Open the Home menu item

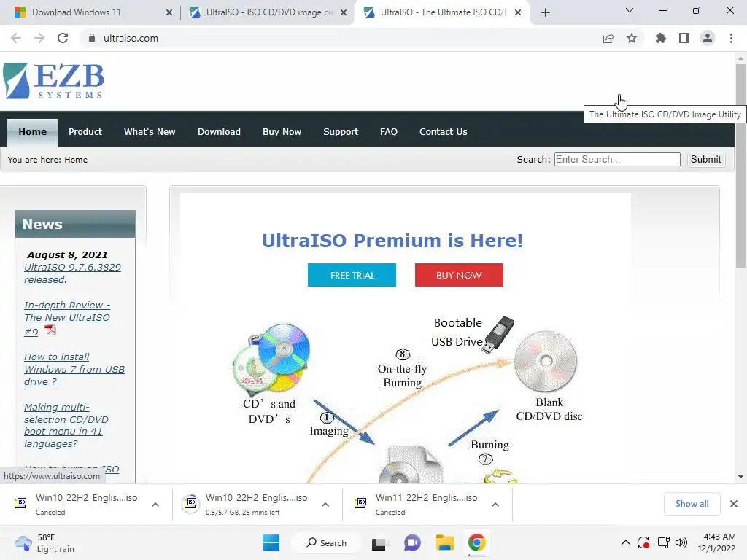32,132
